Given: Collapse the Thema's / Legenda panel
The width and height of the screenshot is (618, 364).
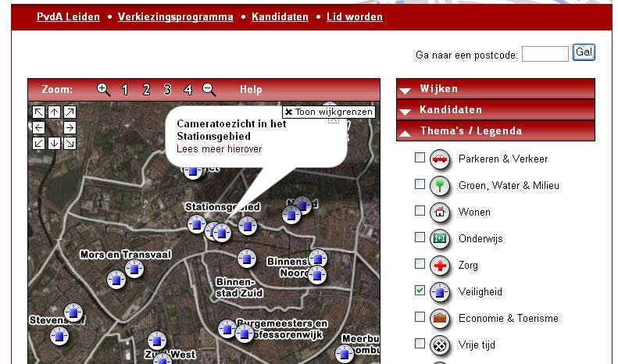Looking at the screenshot, I should (495, 130).
